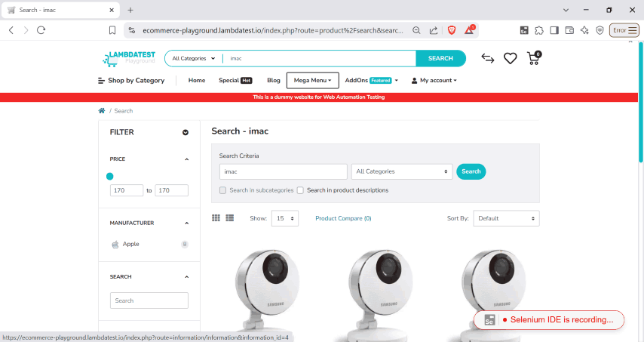Open Selenium IDE extension icon
The image size is (644, 342).
coord(524,30)
